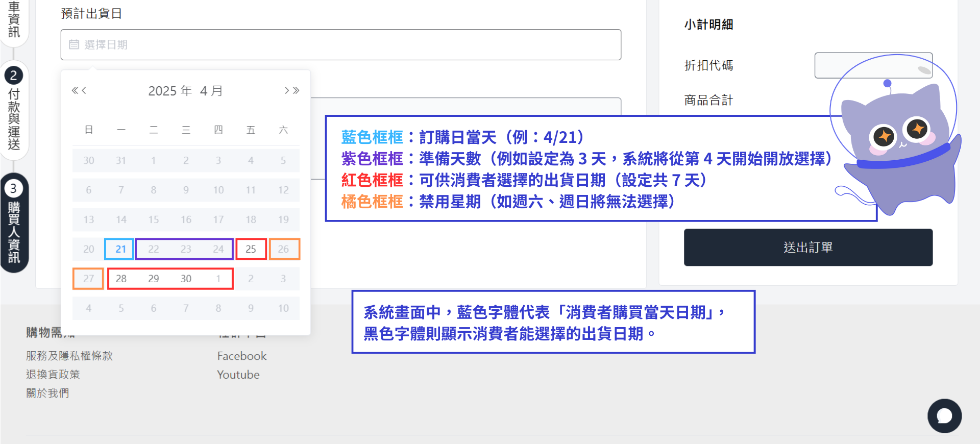
Task: Go to next month arrow
Action: tap(287, 91)
